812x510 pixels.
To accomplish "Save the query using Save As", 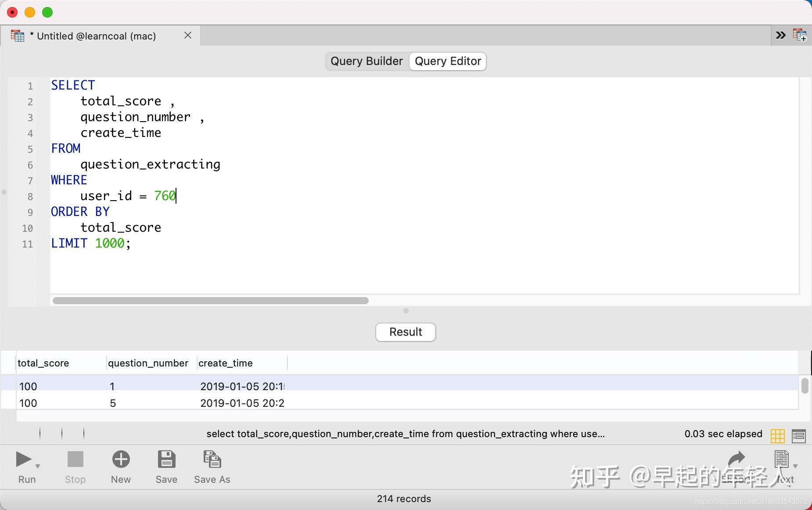I will (x=212, y=460).
